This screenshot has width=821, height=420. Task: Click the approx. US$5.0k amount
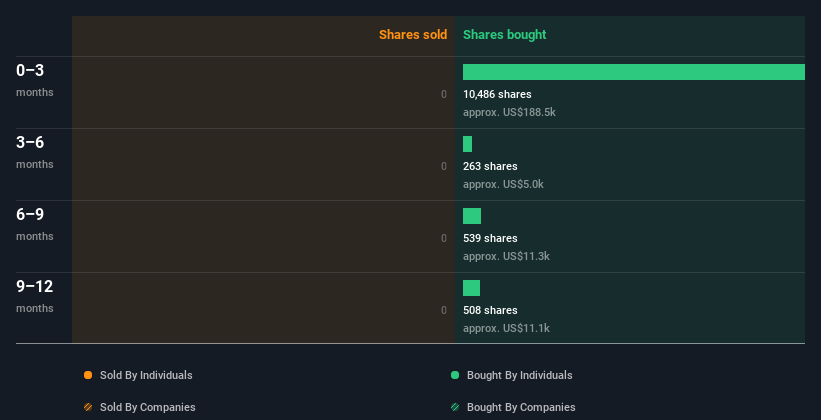503,184
